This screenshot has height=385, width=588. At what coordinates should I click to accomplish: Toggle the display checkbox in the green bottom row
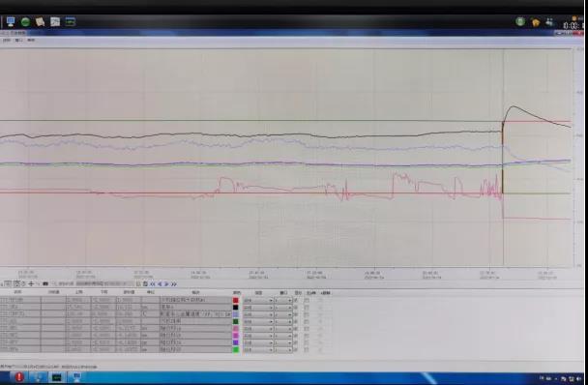(296, 350)
